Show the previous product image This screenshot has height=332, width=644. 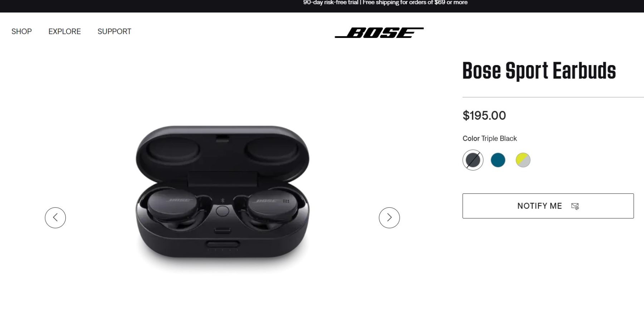(x=55, y=218)
